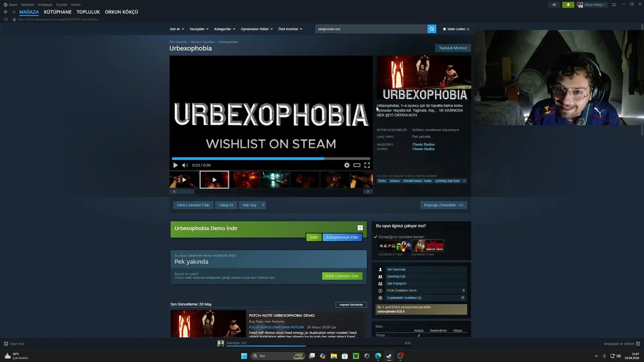
Task: Click the taskbar volume icon
Action: click(618, 356)
